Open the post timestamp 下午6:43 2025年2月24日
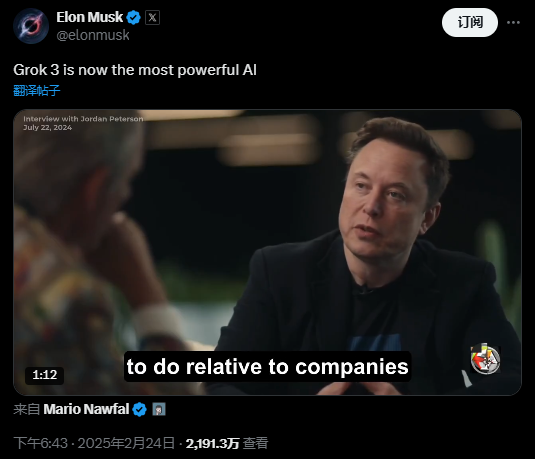 94,443
